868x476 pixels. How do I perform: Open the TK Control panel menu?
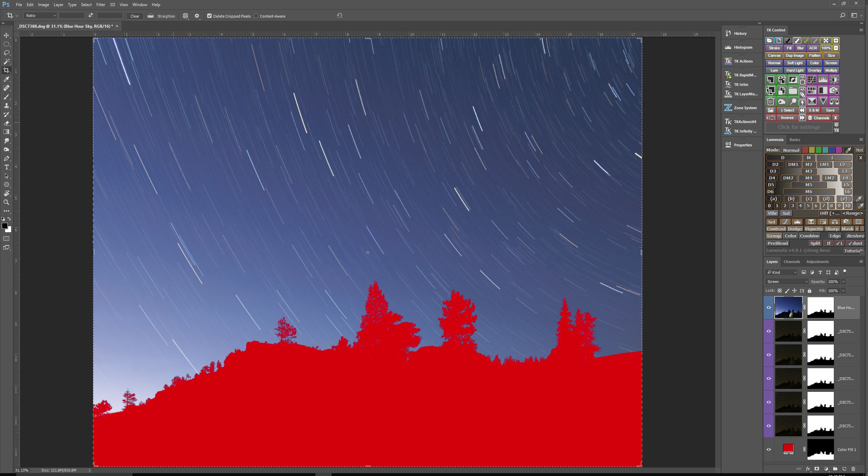[x=861, y=30]
